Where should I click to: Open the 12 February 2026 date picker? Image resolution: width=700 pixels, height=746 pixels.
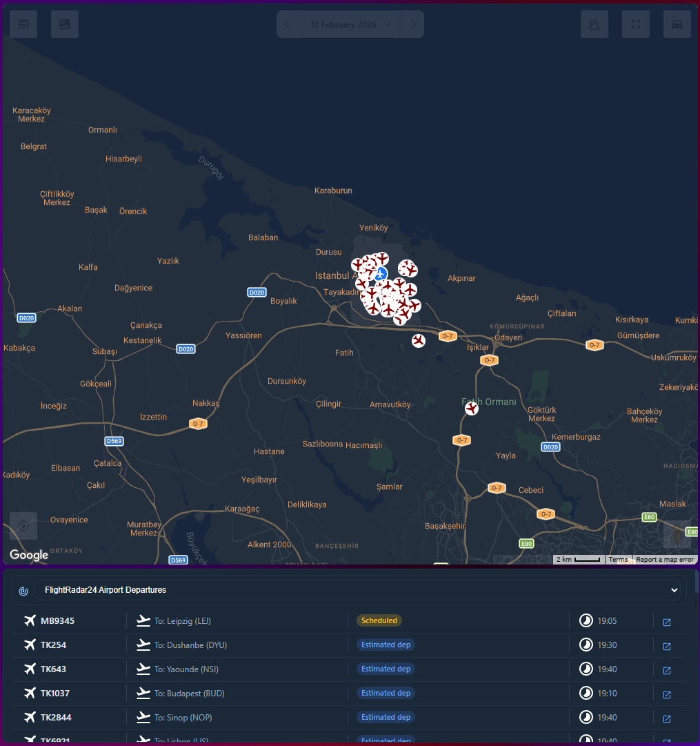coord(350,24)
